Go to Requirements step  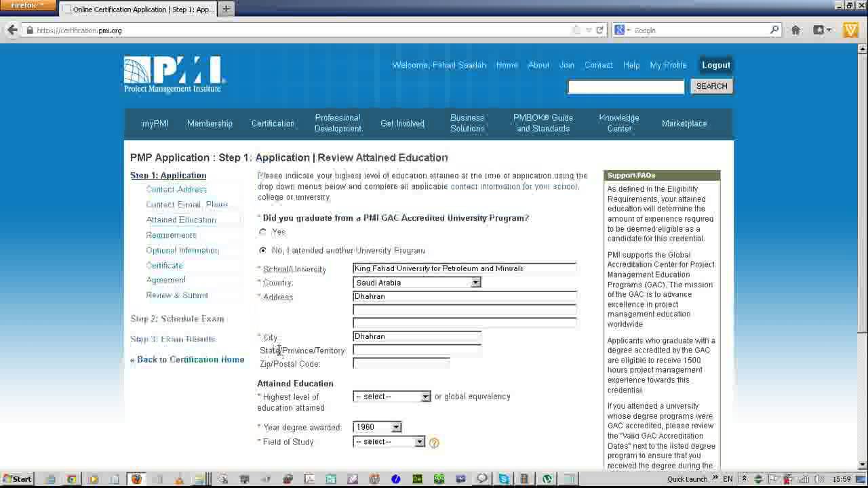pos(171,235)
